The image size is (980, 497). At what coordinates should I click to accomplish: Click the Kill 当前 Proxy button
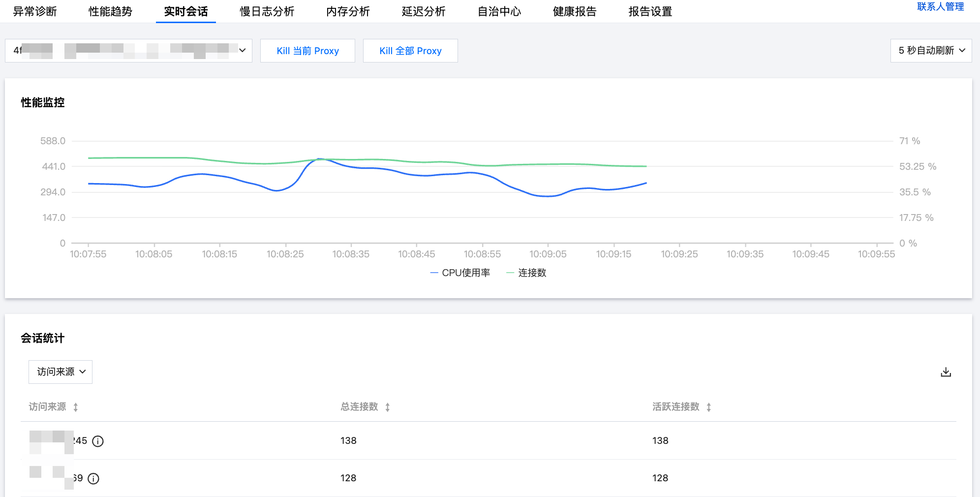tap(307, 51)
